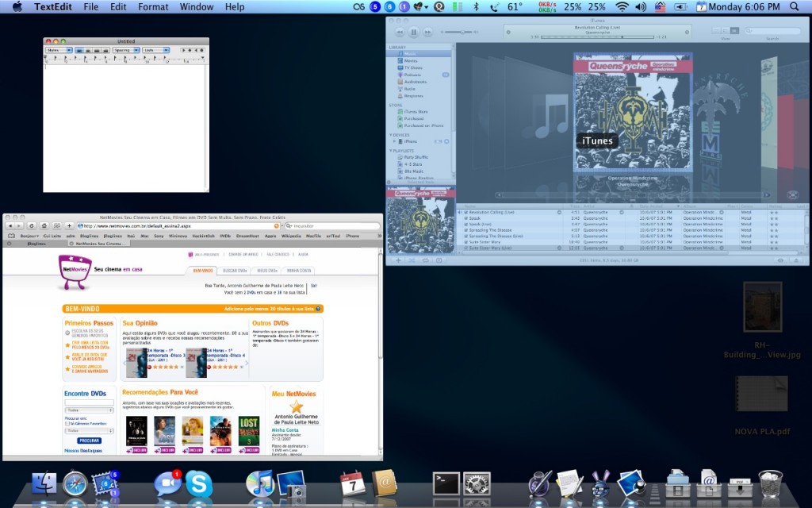
Task: Toggle the artwork viewer button in iTunes
Action: click(439, 260)
